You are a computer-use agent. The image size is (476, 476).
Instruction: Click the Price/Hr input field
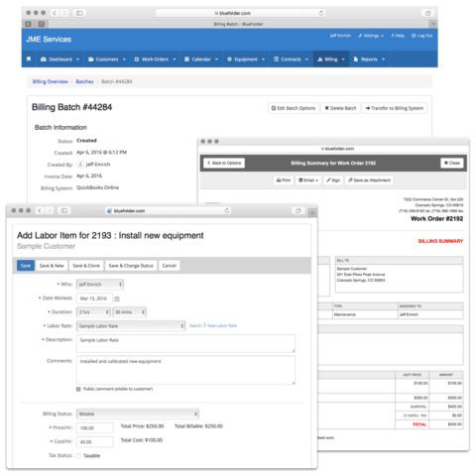tap(95, 427)
